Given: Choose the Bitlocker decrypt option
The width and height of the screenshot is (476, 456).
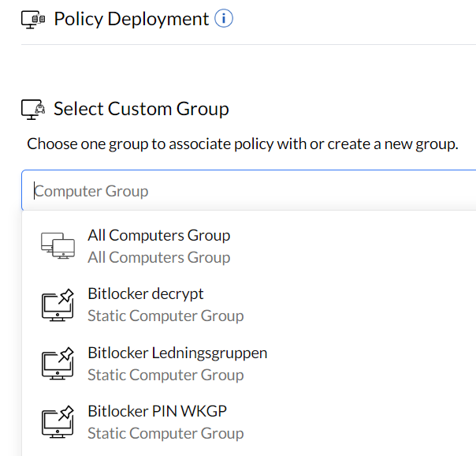Looking at the screenshot, I should [146, 293].
